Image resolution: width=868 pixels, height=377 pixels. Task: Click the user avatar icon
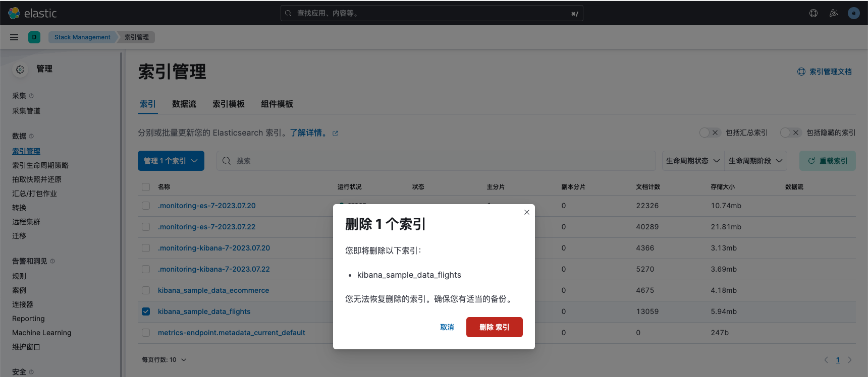[854, 13]
